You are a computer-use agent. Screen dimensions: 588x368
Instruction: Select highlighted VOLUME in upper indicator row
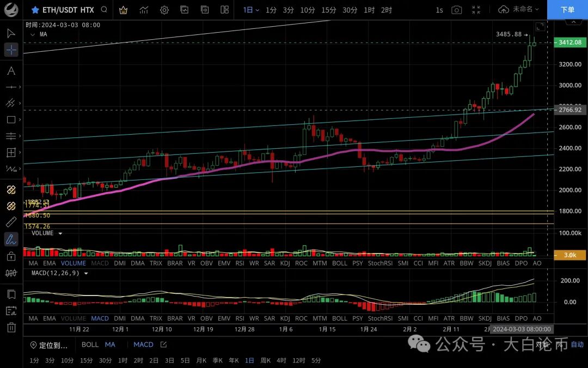(x=73, y=263)
